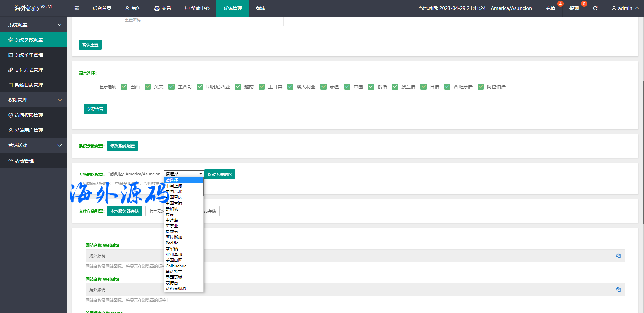Open 系统参数配置 with gear icon
This screenshot has height=313, width=644.
(x=29, y=40)
